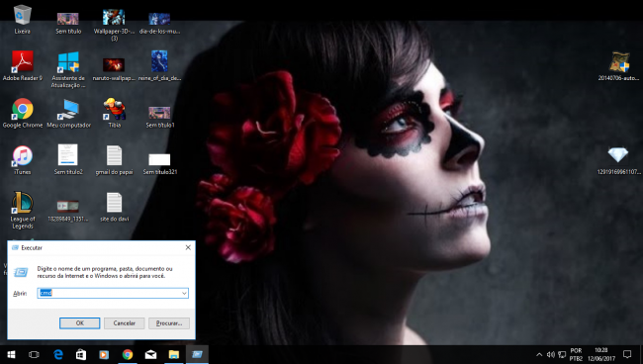Viewport: 643px width, 364px height.
Task: Click the Procurar... button
Action: [169, 323]
